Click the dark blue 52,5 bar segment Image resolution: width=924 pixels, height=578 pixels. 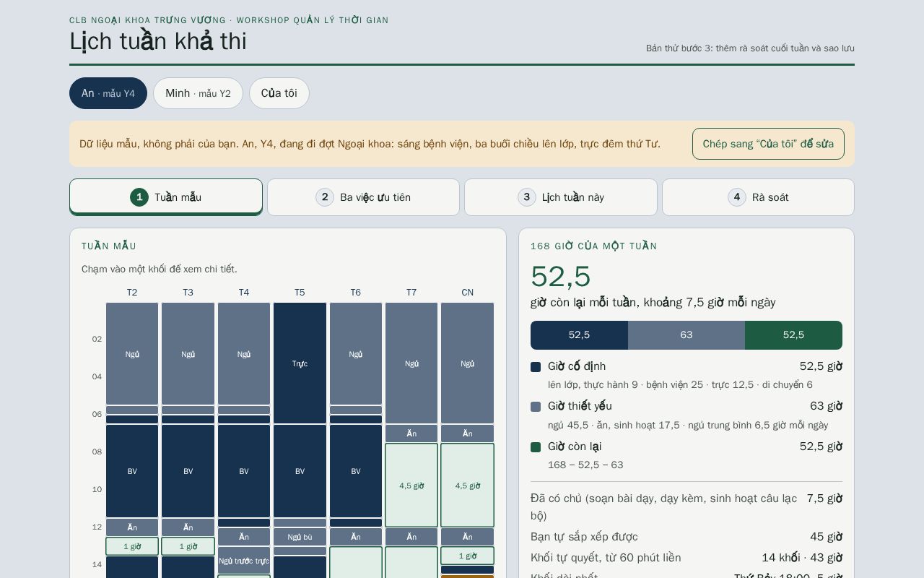(579, 335)
